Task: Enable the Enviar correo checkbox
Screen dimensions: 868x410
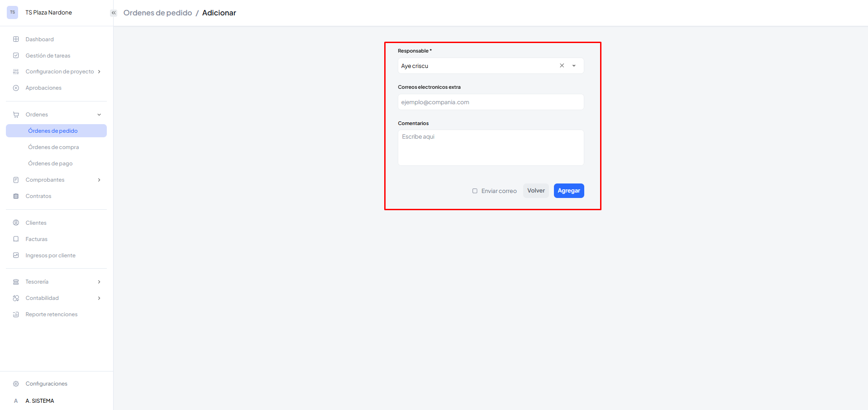Action: 475,191
